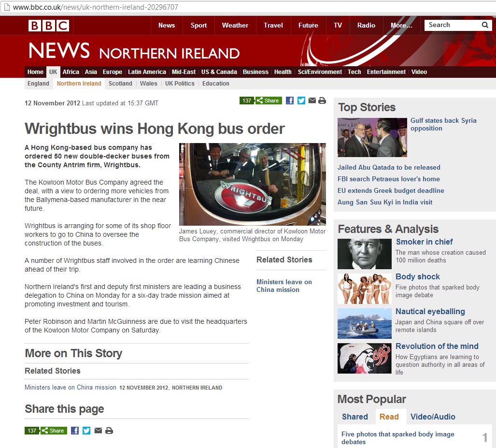Viewport: 496px width, 448px height.
Task: Click the Facebook share icon near the dateline
Action: [290, 101]
